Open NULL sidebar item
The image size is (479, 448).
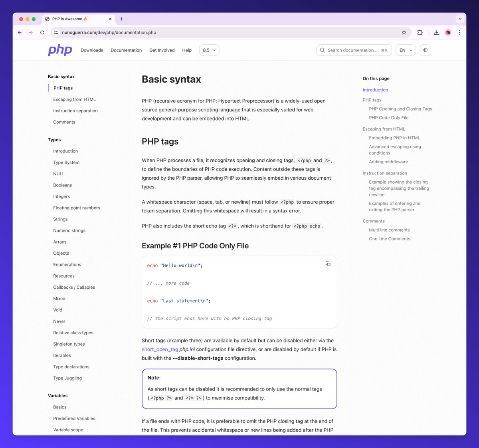tap(59, 174)
